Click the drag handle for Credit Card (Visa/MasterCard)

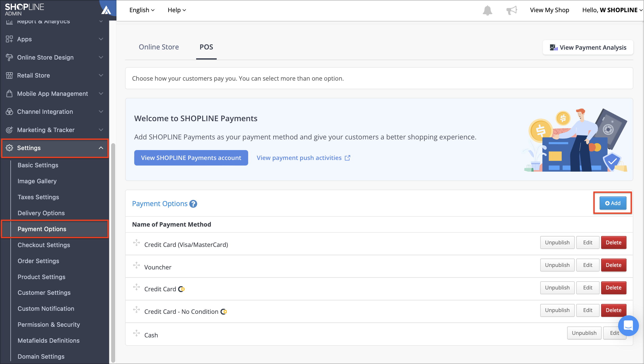(x=137, y=243)
